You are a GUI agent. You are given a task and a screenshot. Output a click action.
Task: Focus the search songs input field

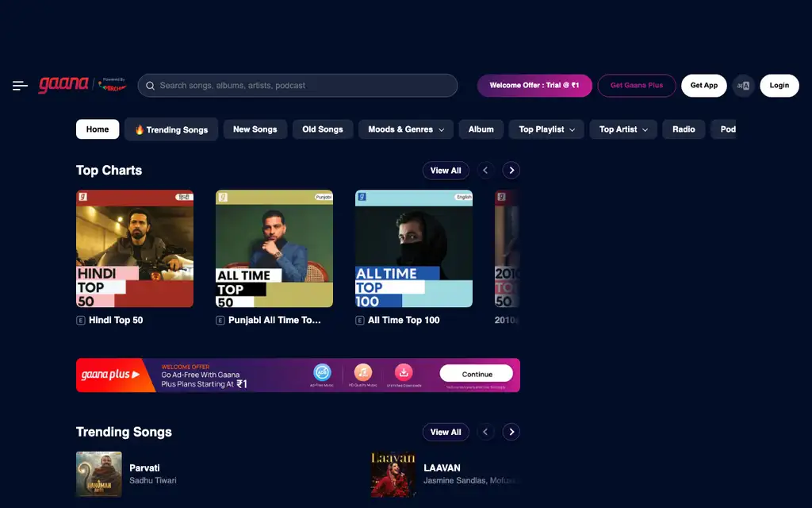click(x=298, y=86)
